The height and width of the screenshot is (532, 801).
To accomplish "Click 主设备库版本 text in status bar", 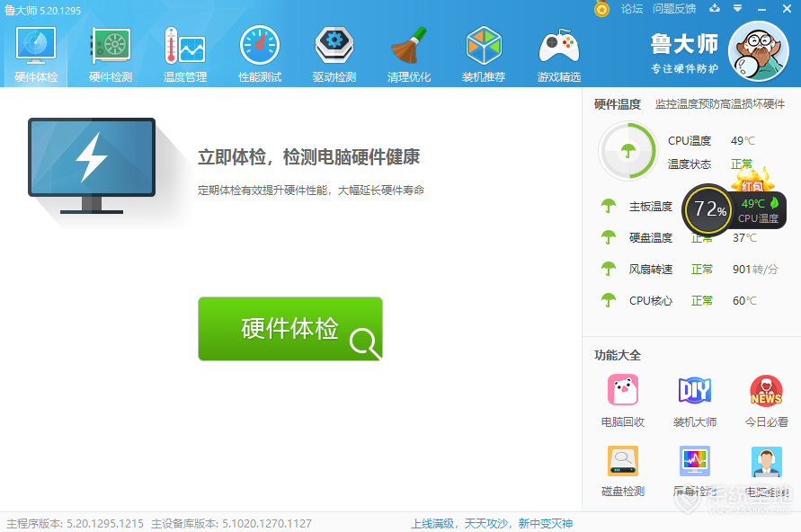I will coord(231,523).
